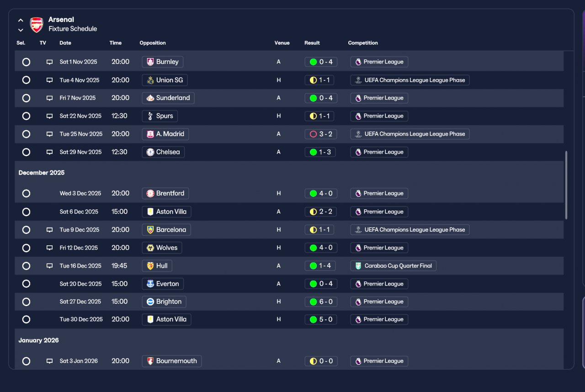Click Carabao Cup logo in Hull row
The width and height of the screenshot is (585, 392).
tap(359, 266)
